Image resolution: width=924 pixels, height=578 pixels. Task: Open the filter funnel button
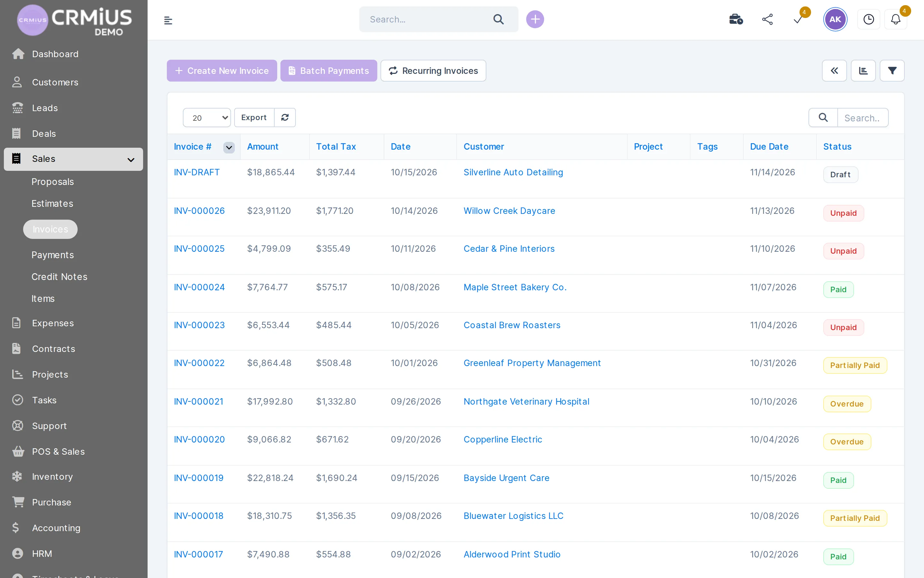(x=892, y=71)
